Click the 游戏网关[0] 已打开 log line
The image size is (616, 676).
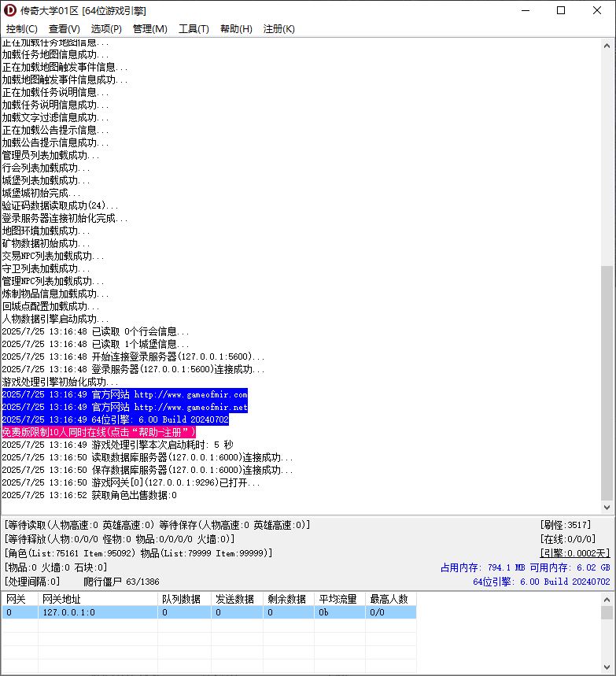pos(131,482)
